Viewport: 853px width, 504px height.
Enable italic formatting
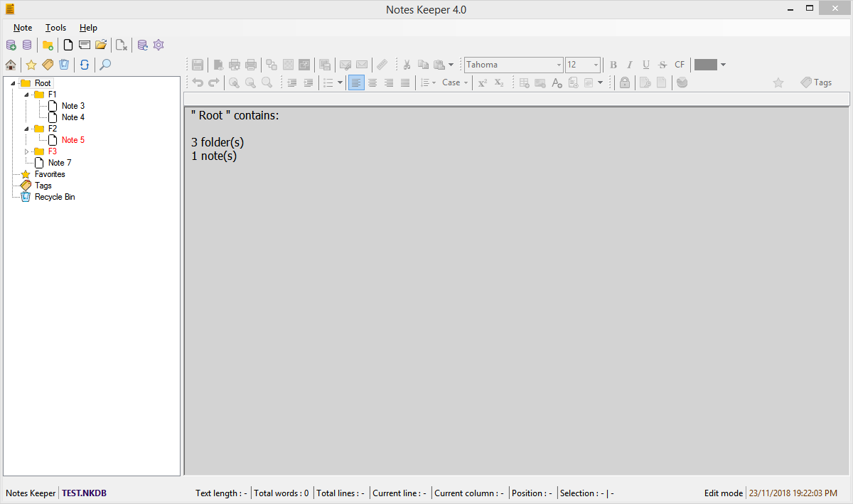pyautogui.click(x=629, y=65)
